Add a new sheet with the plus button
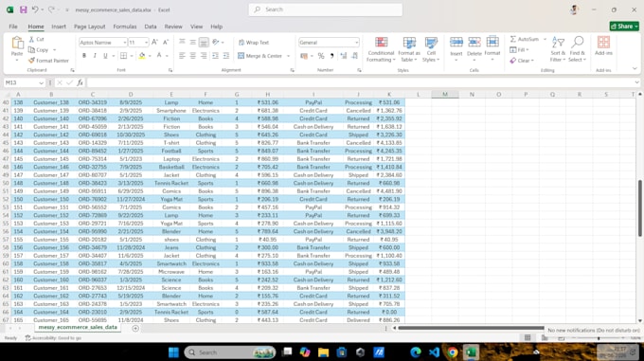 pos(135,328)
